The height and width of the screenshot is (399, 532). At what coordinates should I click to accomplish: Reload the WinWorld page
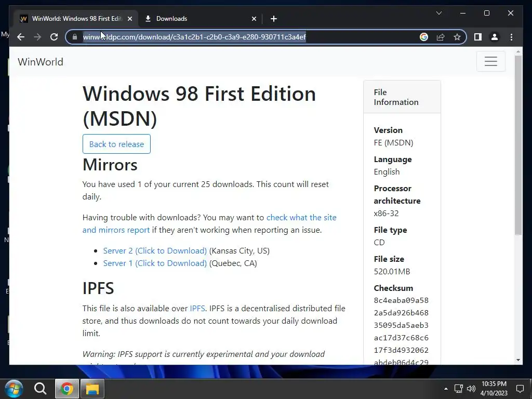point(54,37)
